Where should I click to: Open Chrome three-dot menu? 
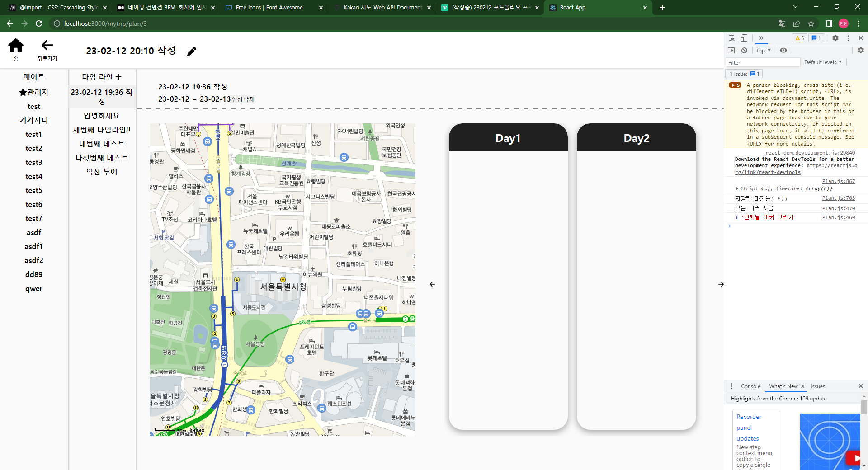tap(858, 23)
